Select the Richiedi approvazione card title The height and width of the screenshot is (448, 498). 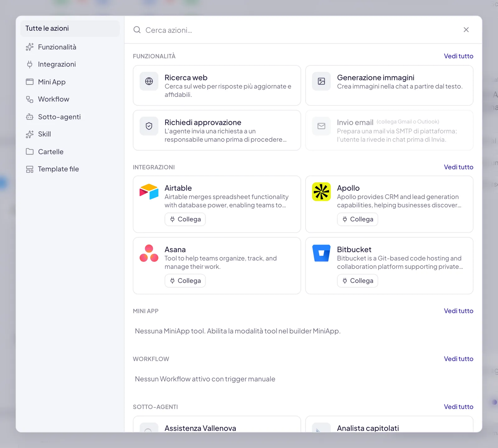[203, 122]
